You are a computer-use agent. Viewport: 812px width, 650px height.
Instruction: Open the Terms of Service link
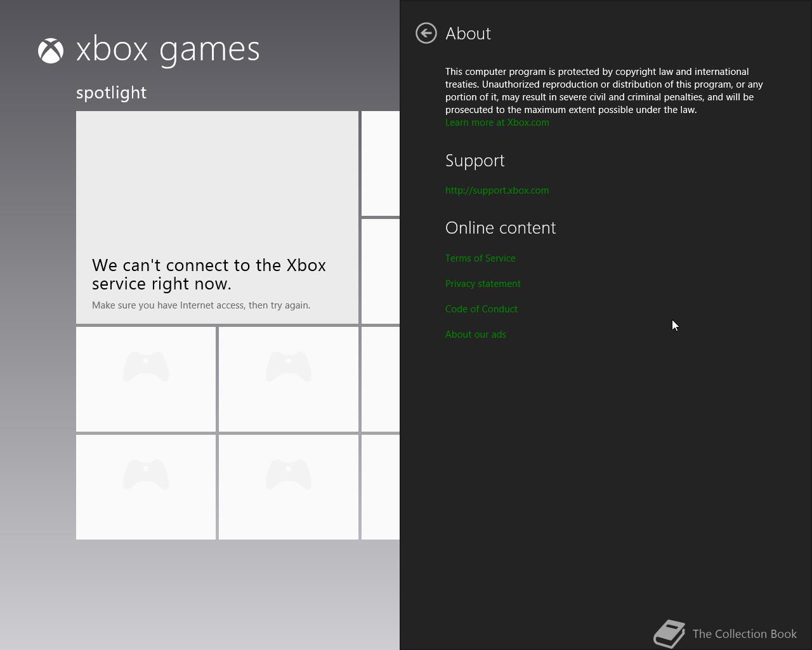click(480, 258)
